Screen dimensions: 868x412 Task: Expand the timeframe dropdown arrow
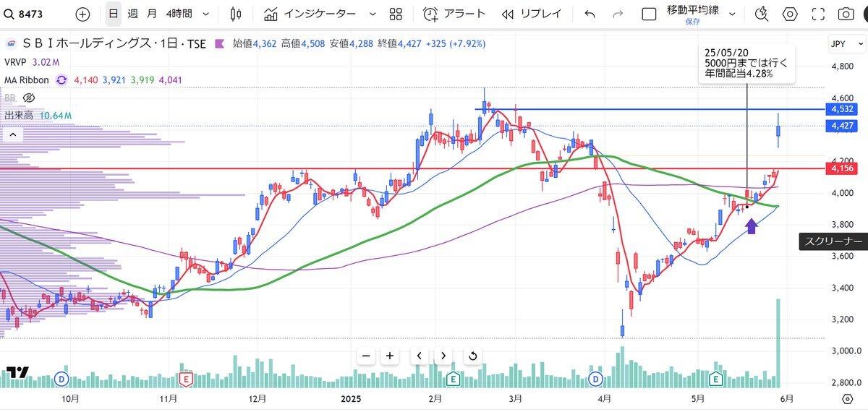click(x=206, y=14)
